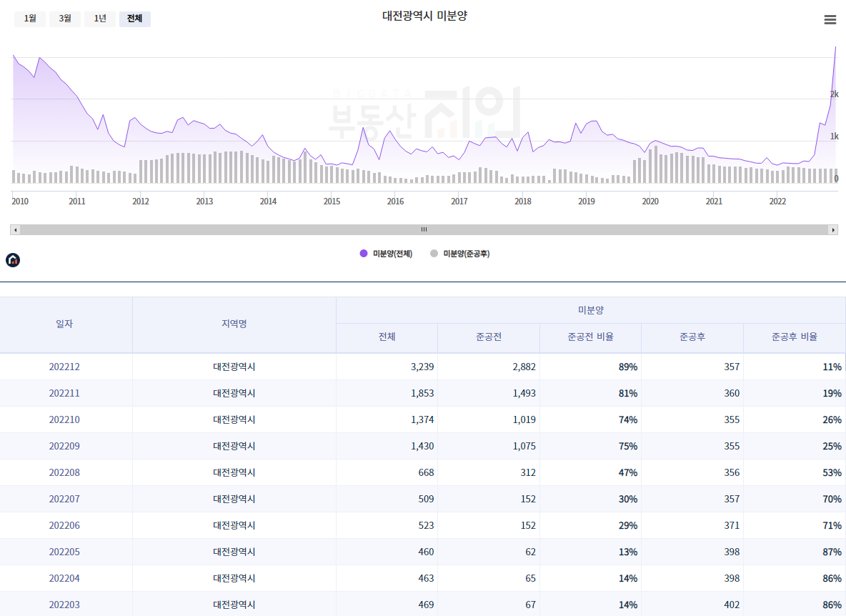Click the chart title 대전광역시 미분양
The image size is (846, 616).
pyautogui.click(x=424, y=16)
